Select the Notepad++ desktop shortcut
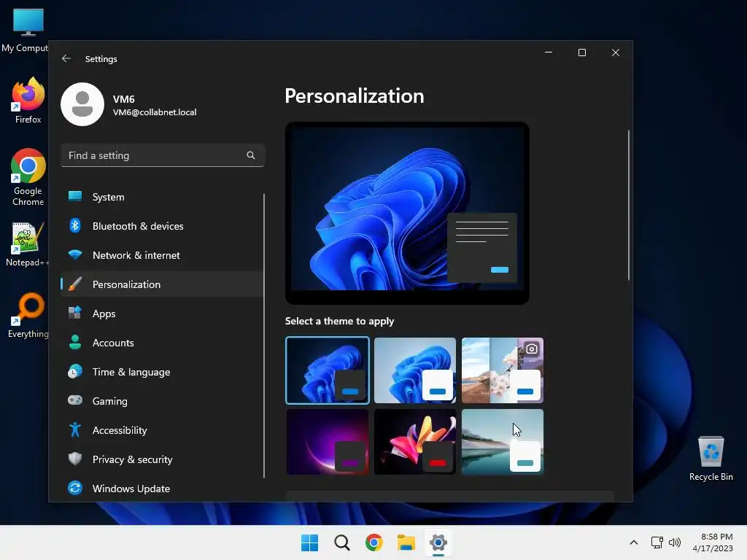 pos(28,245)
